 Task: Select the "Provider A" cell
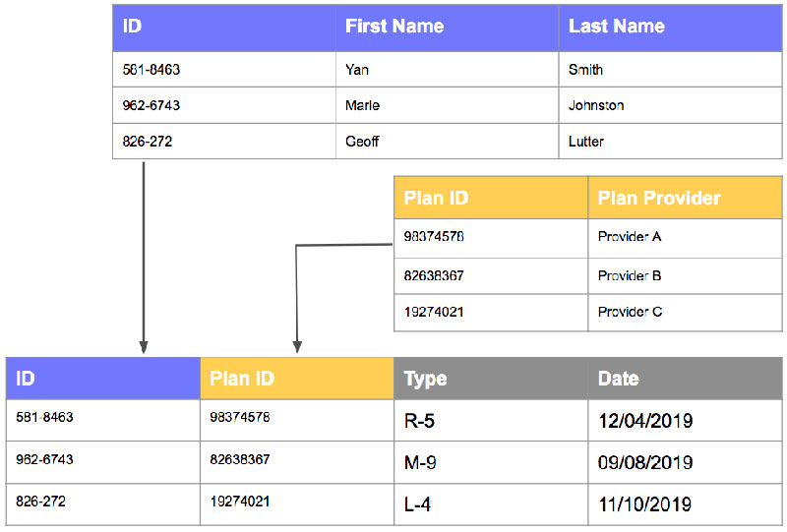point(630,237)
